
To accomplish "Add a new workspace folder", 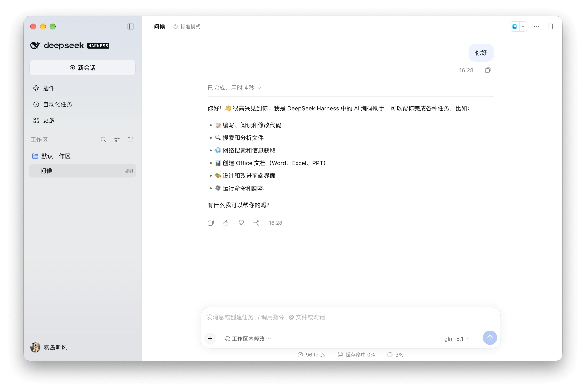I will 130,139.
